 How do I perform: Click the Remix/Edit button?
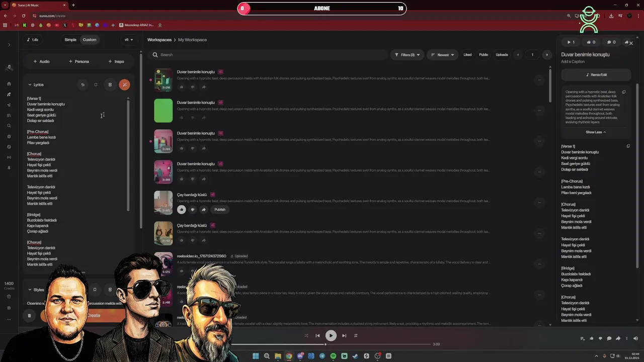[x=596, y=75]
